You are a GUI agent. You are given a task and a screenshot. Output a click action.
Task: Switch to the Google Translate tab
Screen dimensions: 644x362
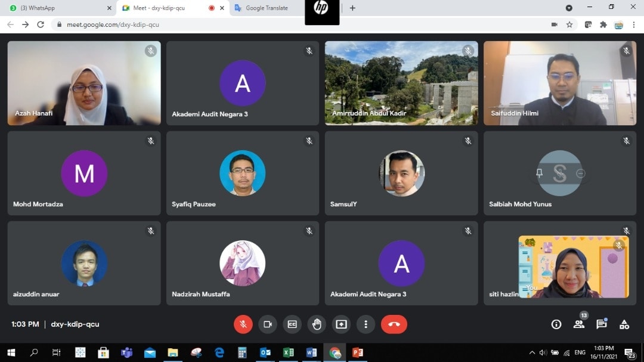pos(267,8)
